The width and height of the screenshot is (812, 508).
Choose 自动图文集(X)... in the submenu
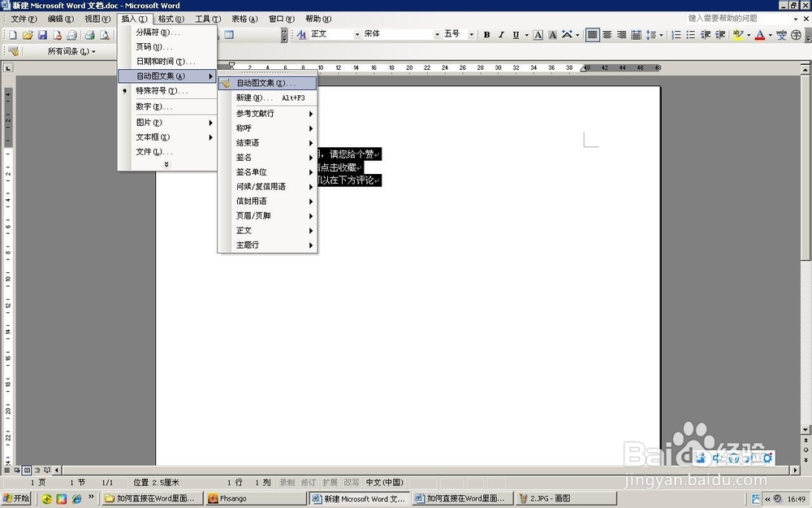click(267, 83)
